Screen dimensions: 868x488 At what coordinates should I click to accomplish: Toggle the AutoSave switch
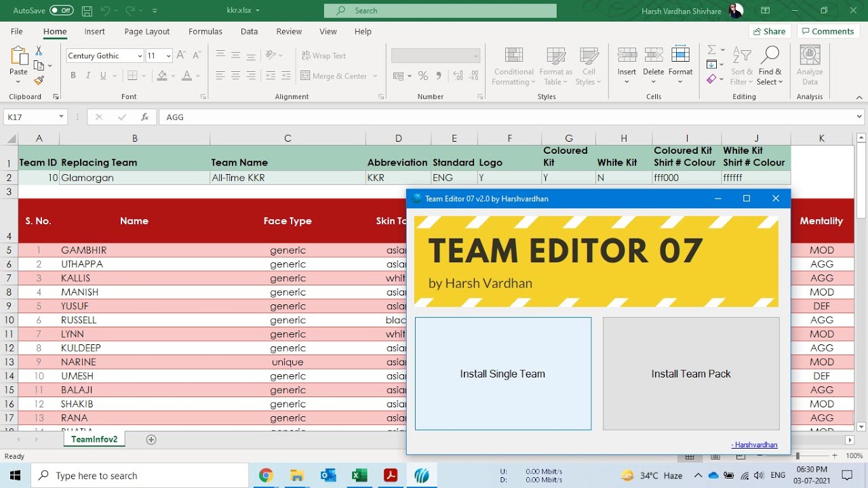62,11
